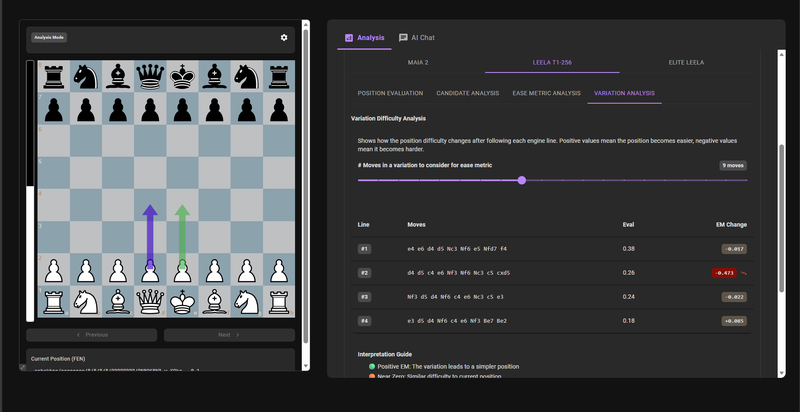Click the Analysis Mode badge
Viewport: 800px width, 412px height.
click(x=49, y=37)
